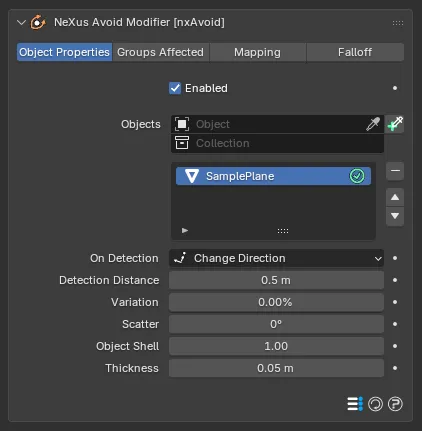Animate the Variation property dot
The height and width of the screenshot is (431, 422).
tap(395, 302)
